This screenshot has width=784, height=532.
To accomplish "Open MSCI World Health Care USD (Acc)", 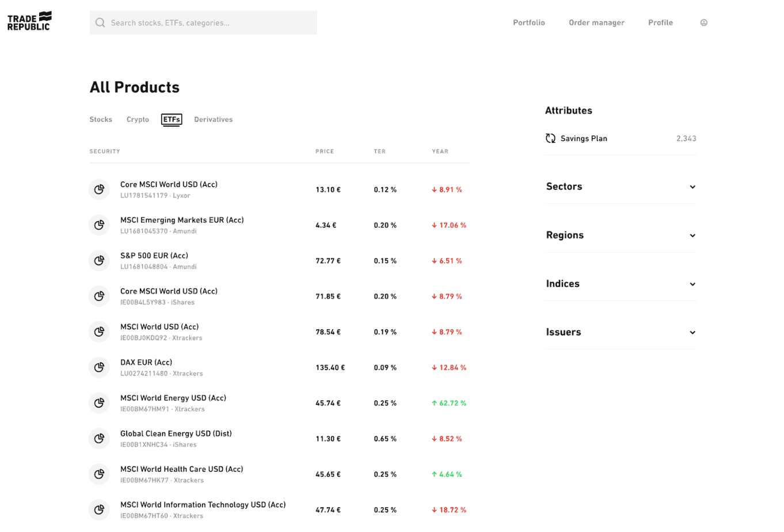I will coord(279,474).
